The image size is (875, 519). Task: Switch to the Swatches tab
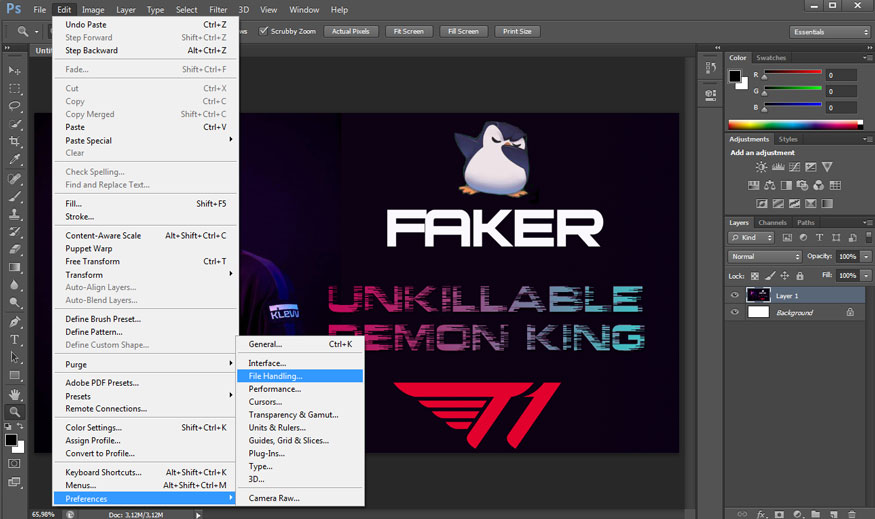click(x=771, y=57)
